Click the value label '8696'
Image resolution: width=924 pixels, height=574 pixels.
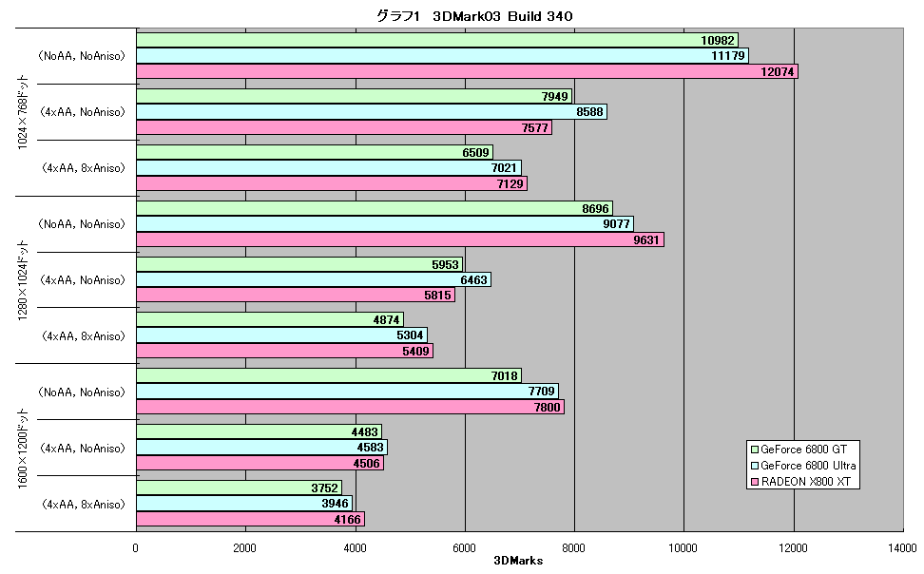[x=595, y=208]
